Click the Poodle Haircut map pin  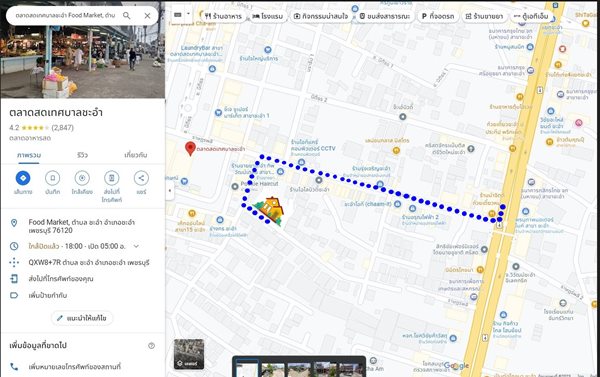(x=235, y=186)
